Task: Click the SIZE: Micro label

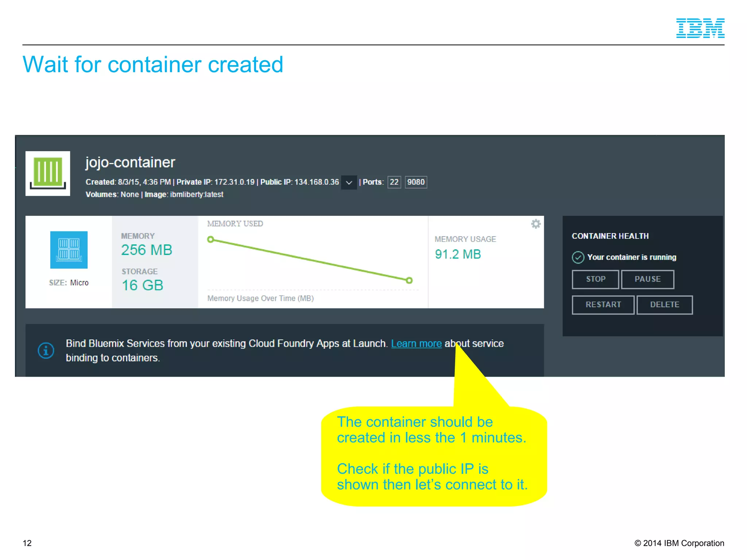Action: (69, 283)
